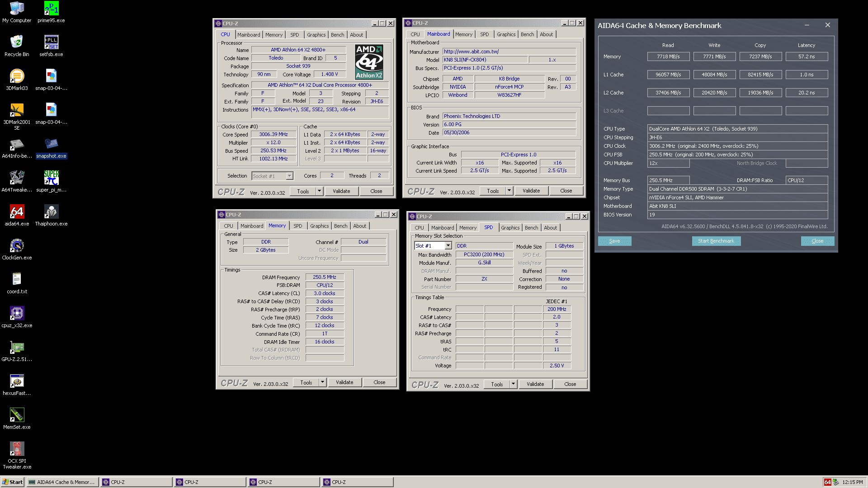Click L2 Cache Read 37406 MB/s field
The image size is (868, 488).
click(x=668, y=93)
